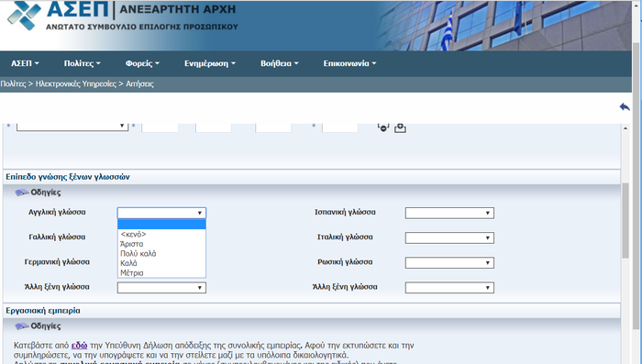642x364 pixels.
Task: Click the Ισπανική γλώσσα label
Action: click(345, 212)
